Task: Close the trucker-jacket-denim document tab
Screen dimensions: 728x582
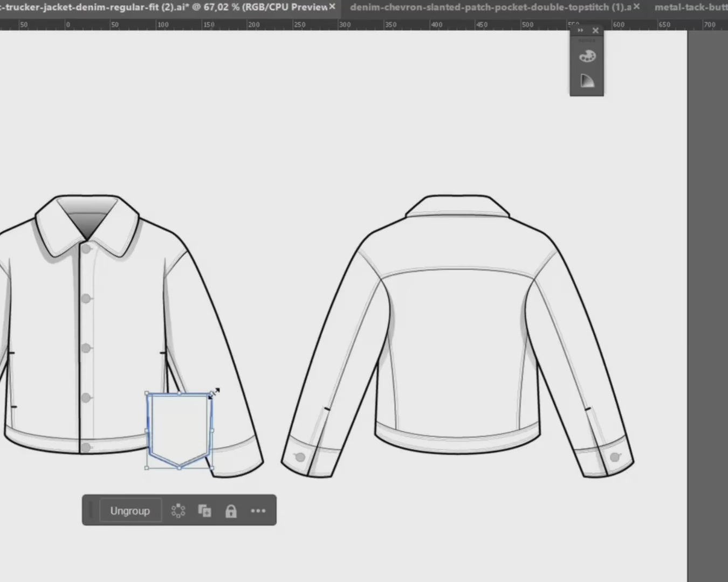Action: (332, 7)
